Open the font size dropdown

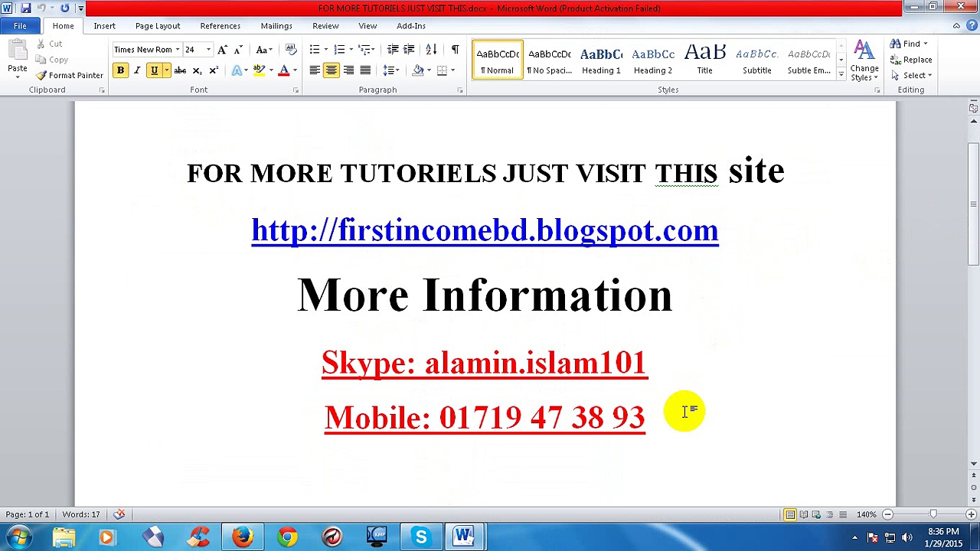point(207,50)
